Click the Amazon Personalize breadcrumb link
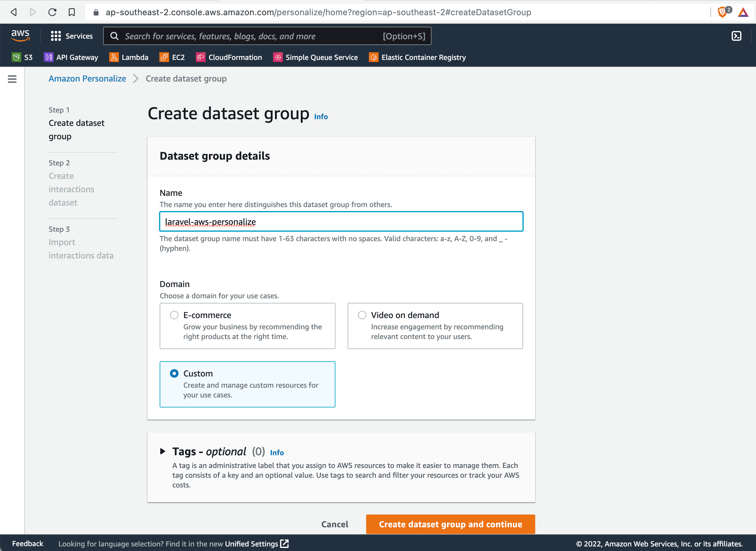The image size is (756, 551). [x=87, y=79]
